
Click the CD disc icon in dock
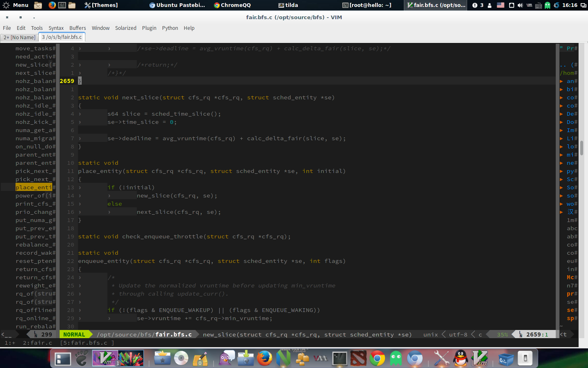click(x=181, y=359)
